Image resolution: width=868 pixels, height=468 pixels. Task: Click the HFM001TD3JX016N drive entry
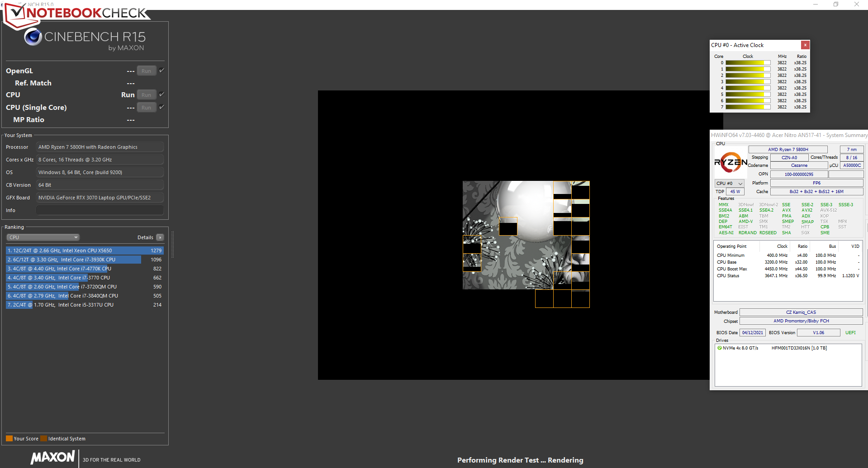(799, 348)
